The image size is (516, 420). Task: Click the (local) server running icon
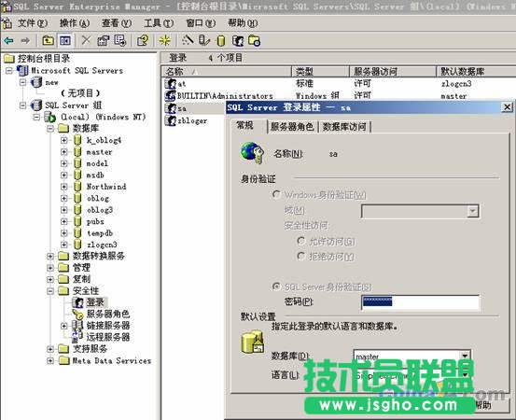coord(50,117)
